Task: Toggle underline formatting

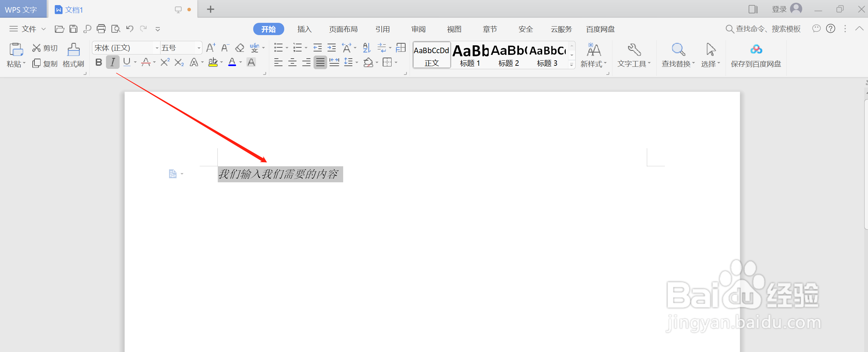Action: pyautogui.click(x=127, y=62)
